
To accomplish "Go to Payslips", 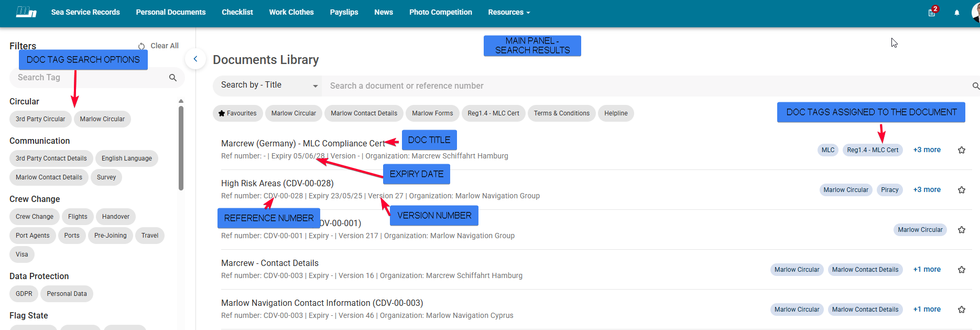I will pyautogui.click(x=344, y=12).
